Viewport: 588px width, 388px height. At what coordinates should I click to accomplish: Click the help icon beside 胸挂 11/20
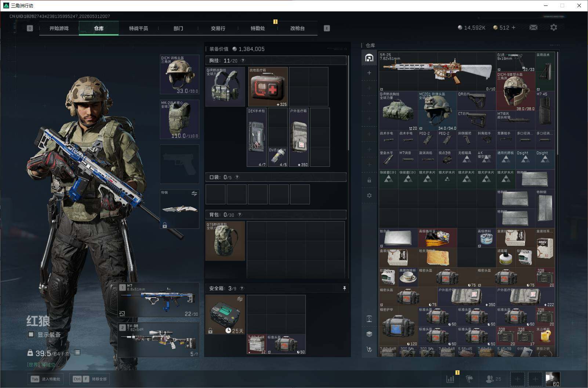click(243, 61)
